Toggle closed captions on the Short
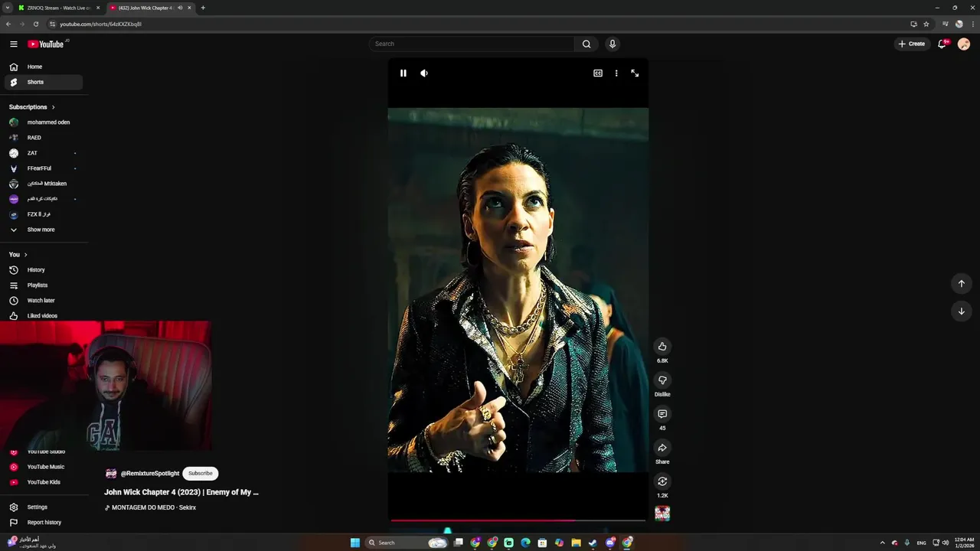 (x=598, y=73)
